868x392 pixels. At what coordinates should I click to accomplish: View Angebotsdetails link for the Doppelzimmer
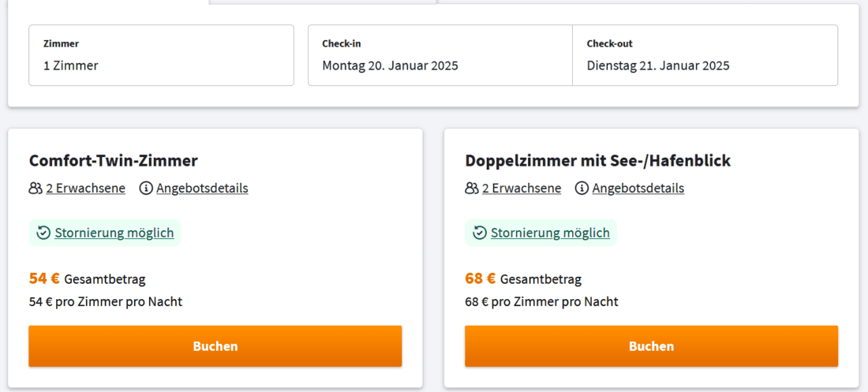[x=638, y=189]
